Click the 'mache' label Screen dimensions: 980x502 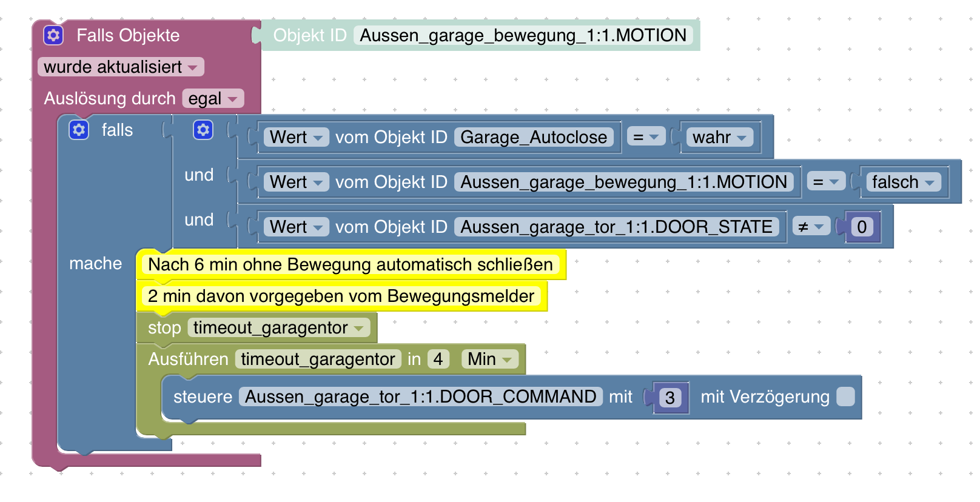[x=96, y=263]
